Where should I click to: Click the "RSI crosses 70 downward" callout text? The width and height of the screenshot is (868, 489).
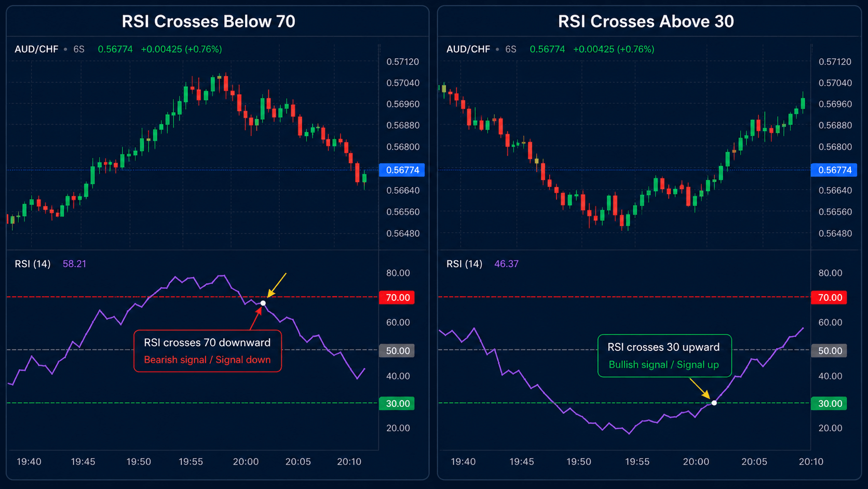tap(207, 342)
